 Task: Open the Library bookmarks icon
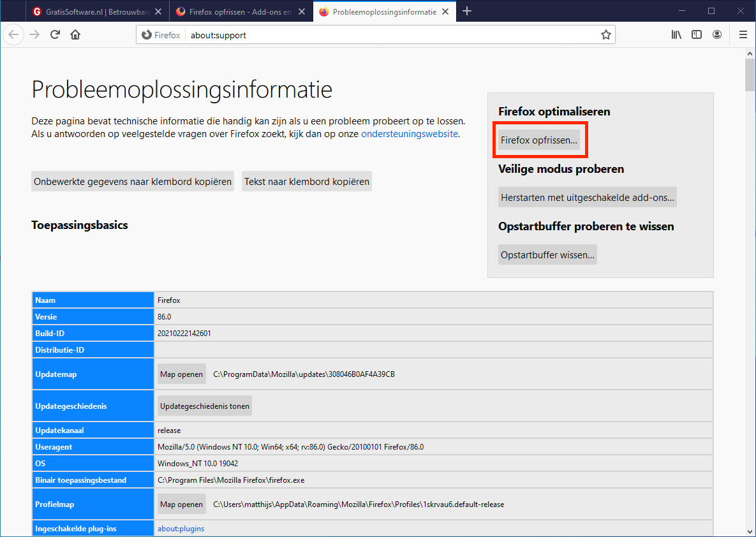coord(676,35)
